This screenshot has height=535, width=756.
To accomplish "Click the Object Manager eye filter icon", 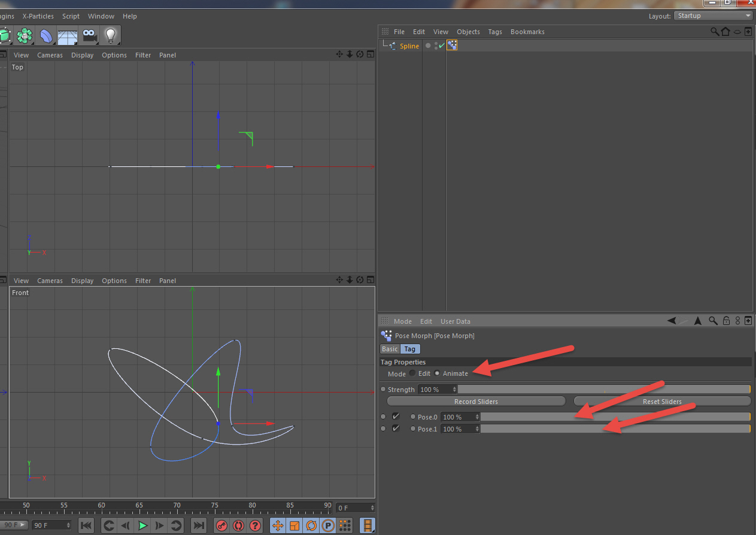I will [737, 32].
